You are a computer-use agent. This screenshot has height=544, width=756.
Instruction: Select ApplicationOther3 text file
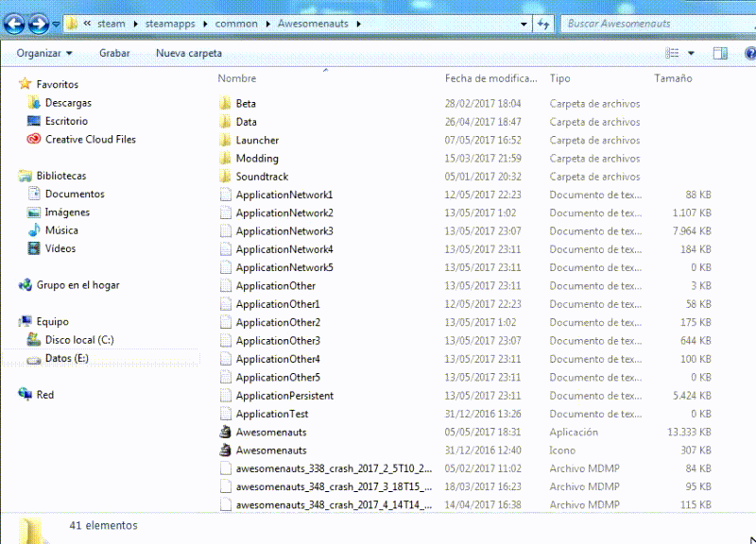278,341
